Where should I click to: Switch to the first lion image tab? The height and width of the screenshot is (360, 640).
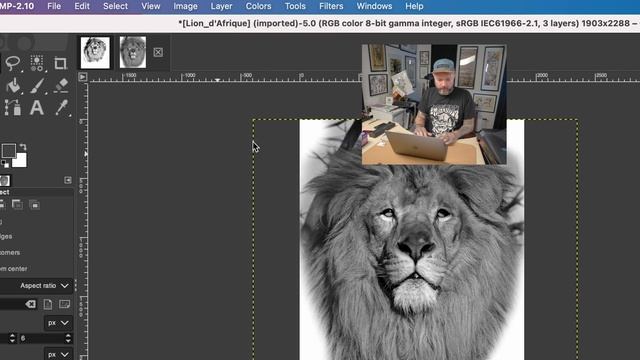click(95, 52)
